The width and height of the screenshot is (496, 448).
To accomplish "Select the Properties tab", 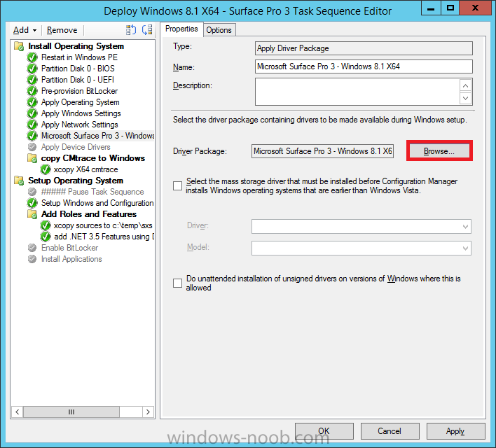I will [181, 29].
